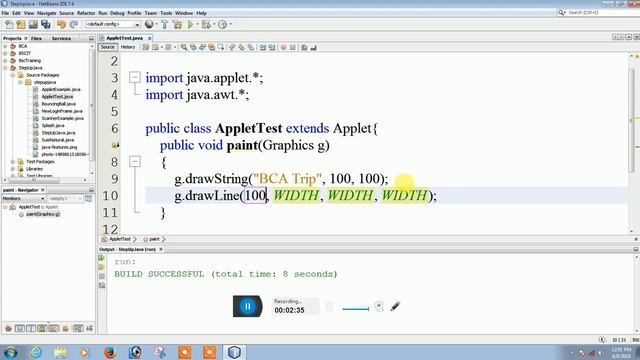Click the Open Project toolbar icon

coord(33,24)
